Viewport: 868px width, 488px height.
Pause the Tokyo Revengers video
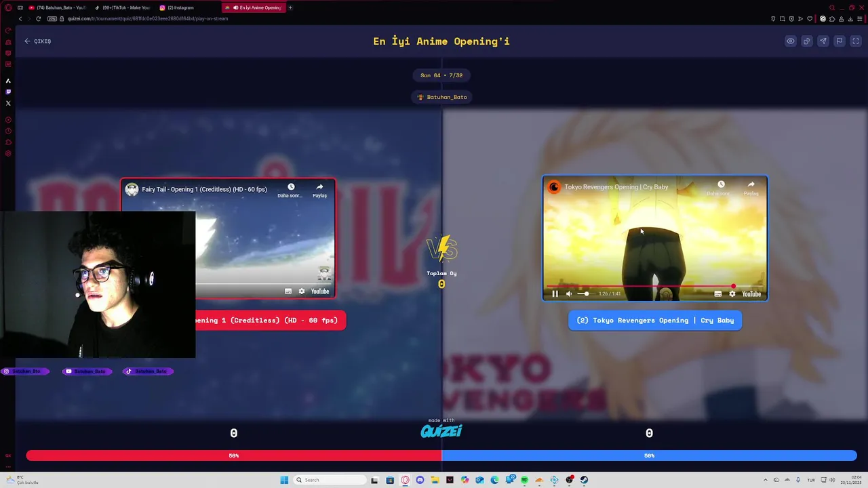(x=555, y=293)
